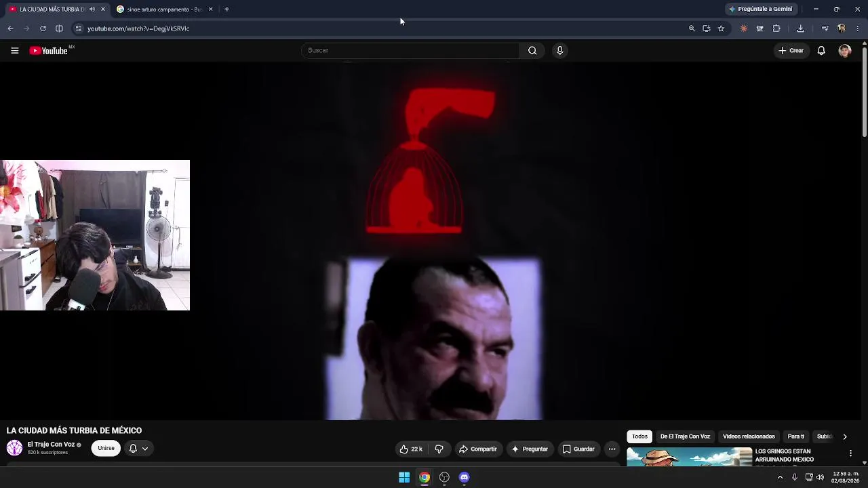Screen dimensions: 868x488
Task: Like the video with 22 k likes
Action: 411,449
